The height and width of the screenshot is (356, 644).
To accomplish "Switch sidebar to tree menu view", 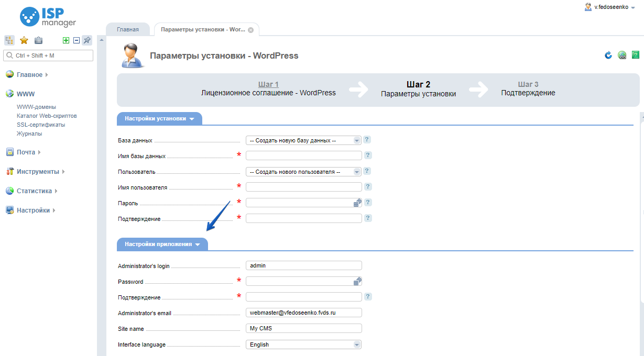I will tap(9, 40).
